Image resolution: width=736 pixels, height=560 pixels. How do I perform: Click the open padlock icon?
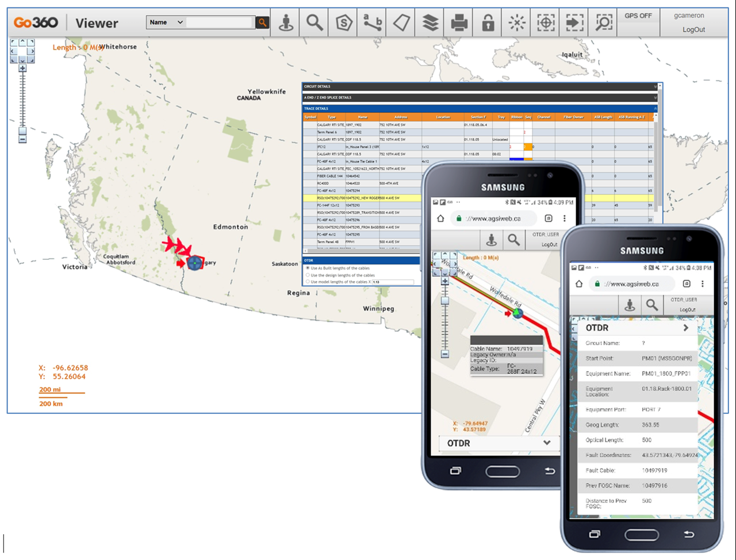pyautogui.click(x=488, y=23)
